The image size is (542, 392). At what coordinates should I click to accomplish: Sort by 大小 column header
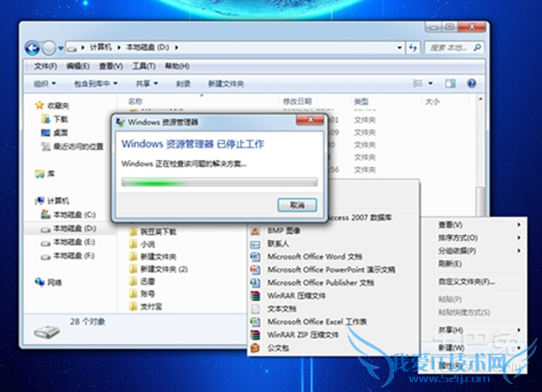(x=433, y=101)
